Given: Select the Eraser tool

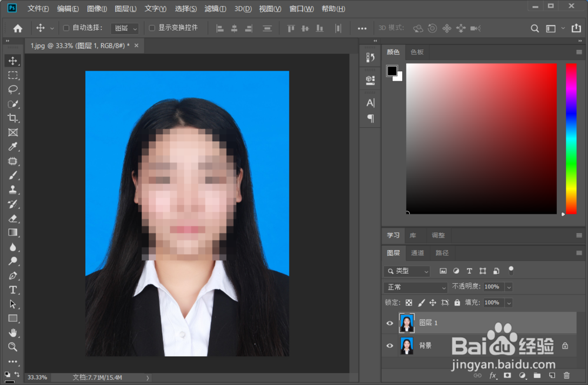Looking at the screenshot, I should pyautogui.click(x=13, y=218).
